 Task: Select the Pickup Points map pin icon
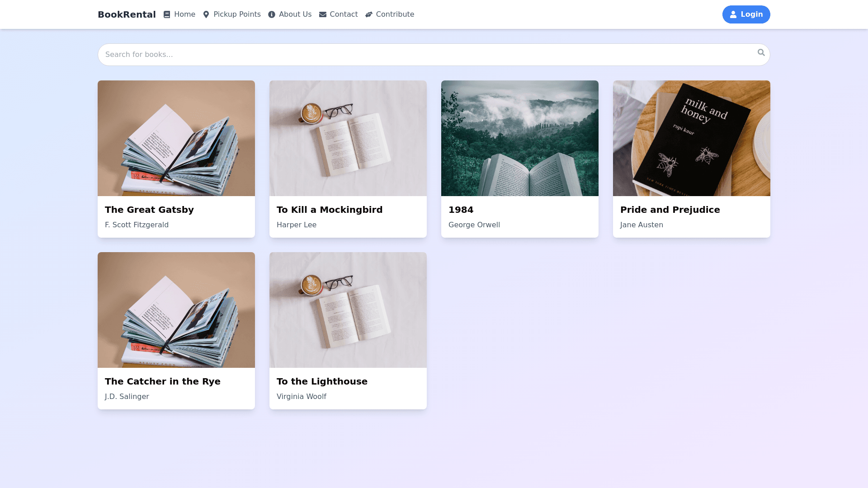206,14
